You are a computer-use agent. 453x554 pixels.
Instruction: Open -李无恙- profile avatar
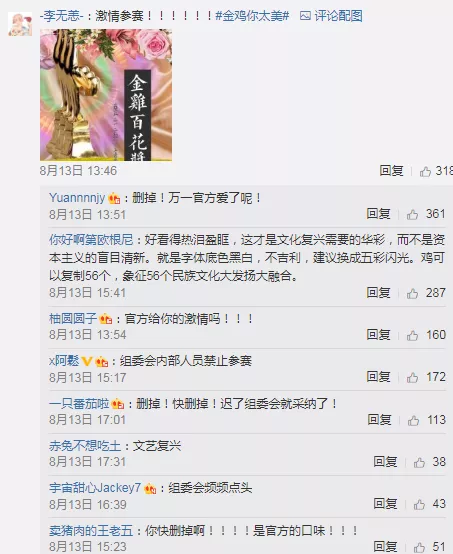pyautogui.click(x=20, y=24)
